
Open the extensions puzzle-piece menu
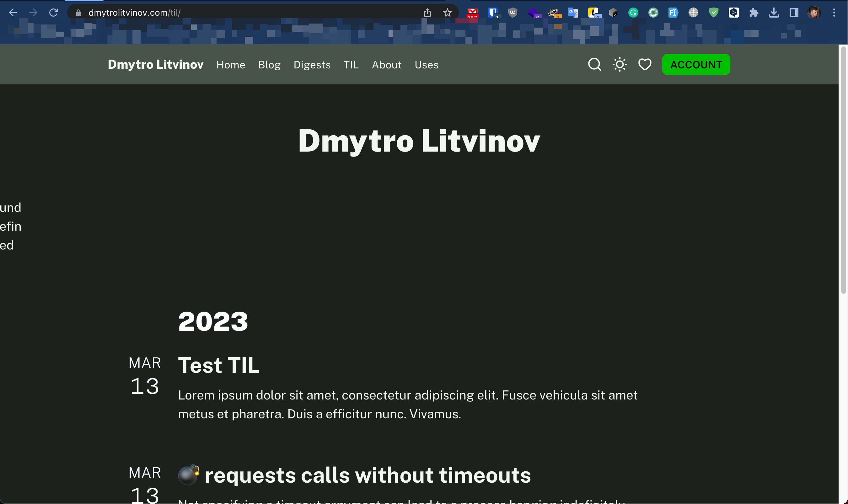point(754,13)
